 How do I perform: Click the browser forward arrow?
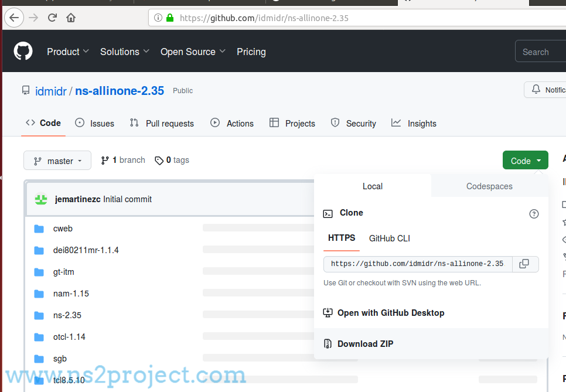click(33, 18)
